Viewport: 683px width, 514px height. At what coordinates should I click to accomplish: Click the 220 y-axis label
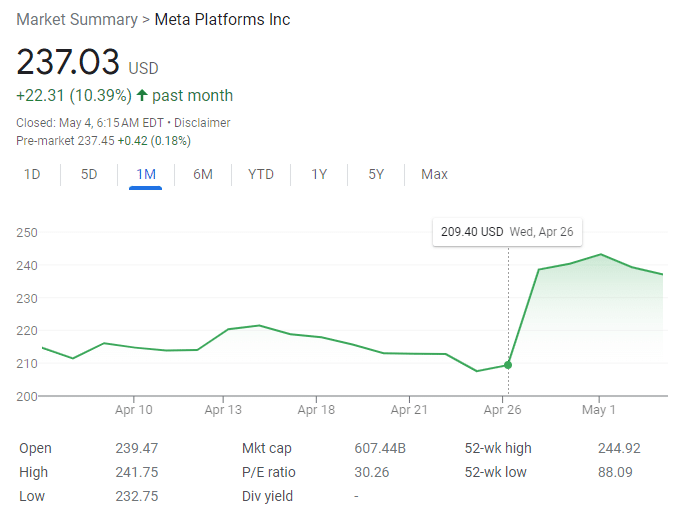point(27,331)
